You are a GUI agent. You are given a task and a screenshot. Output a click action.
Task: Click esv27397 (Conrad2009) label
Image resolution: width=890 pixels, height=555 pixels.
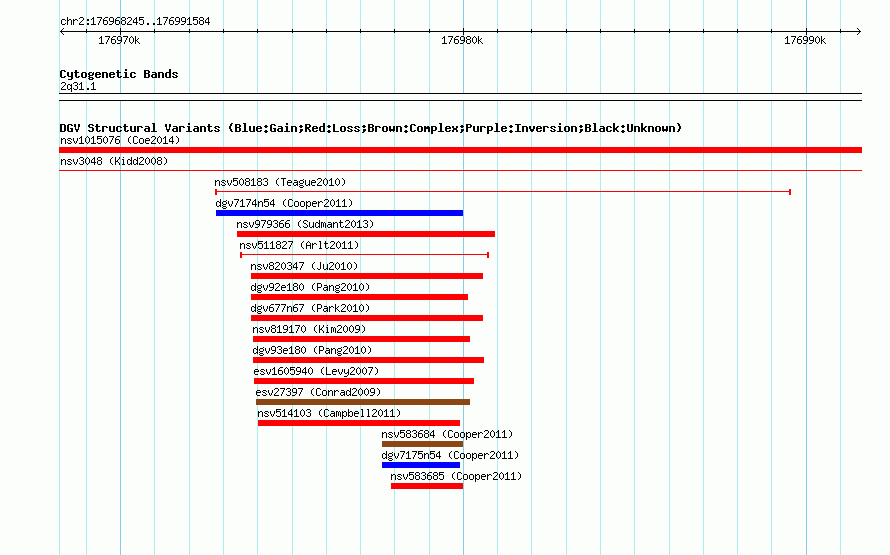tap(318, 392)
